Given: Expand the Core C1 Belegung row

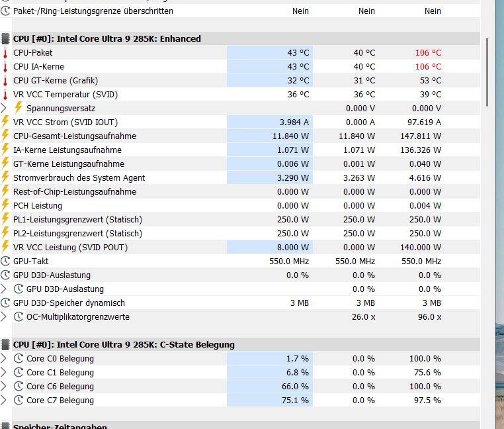Looking at the screenshot, I should coord(3,372).
